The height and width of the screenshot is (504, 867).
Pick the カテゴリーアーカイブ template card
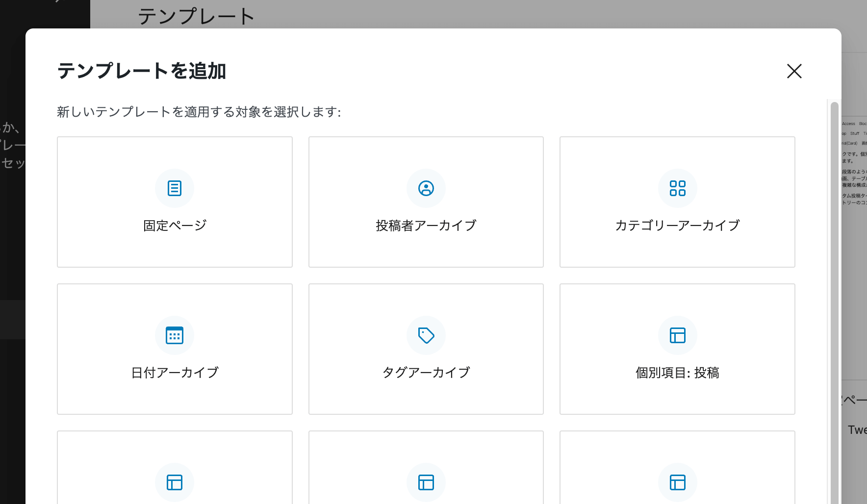pyautogui.click(x=677, y=202)
